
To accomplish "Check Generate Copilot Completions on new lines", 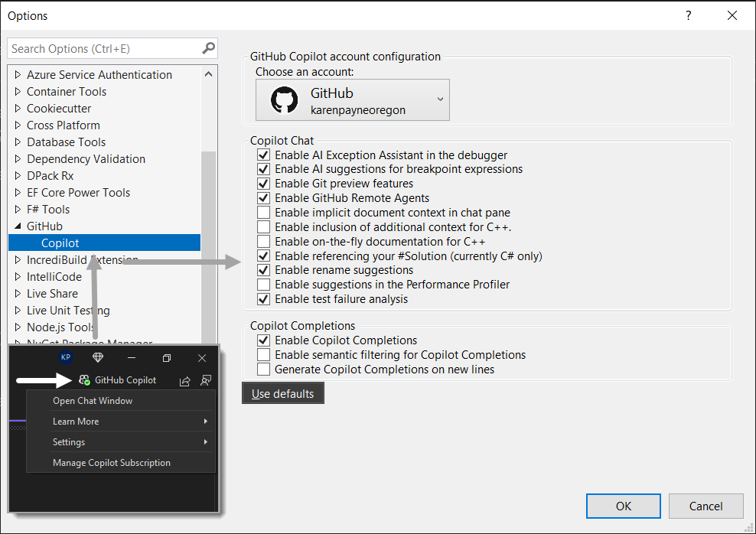I will click(263, 370).
